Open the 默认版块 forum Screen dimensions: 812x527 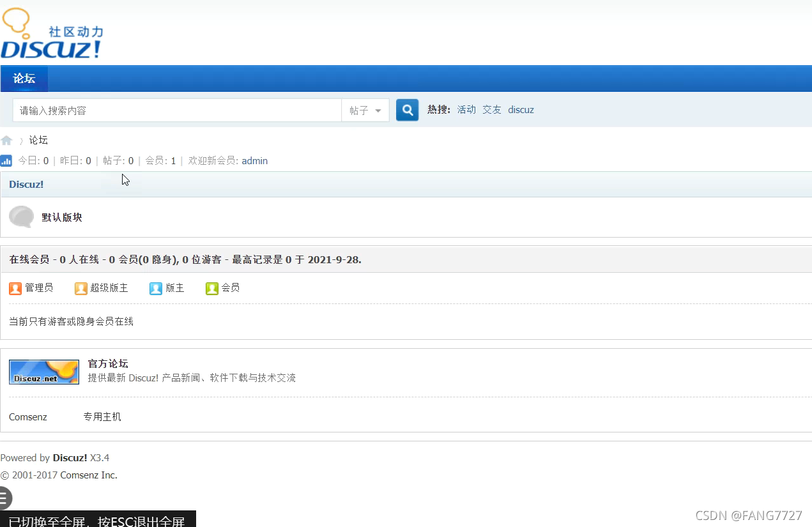(x=62, y=217)
